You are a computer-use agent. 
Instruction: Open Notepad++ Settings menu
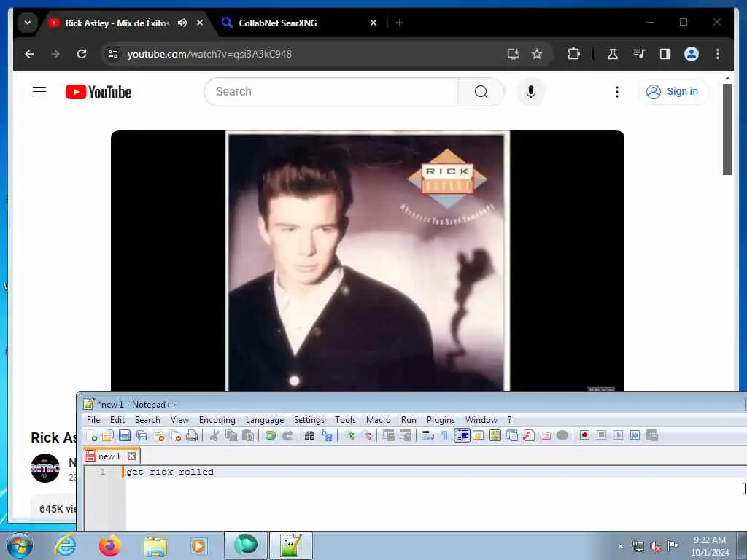click(x=309, y=420)
